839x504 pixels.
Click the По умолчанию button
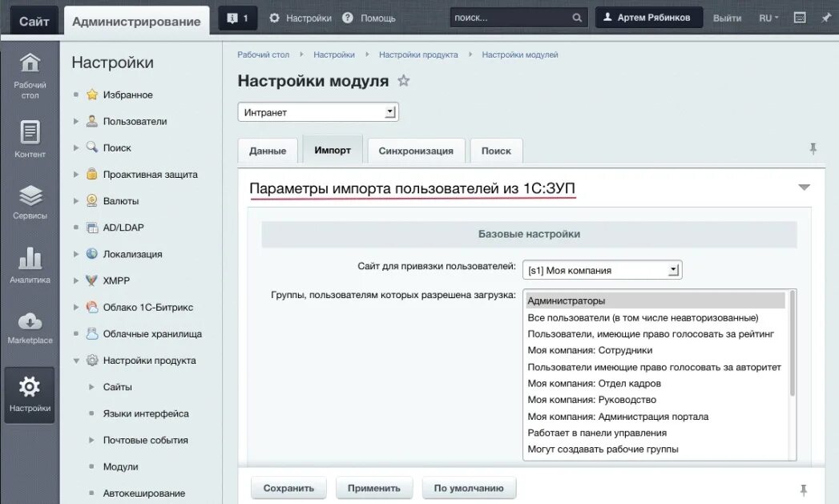(469, 488)
